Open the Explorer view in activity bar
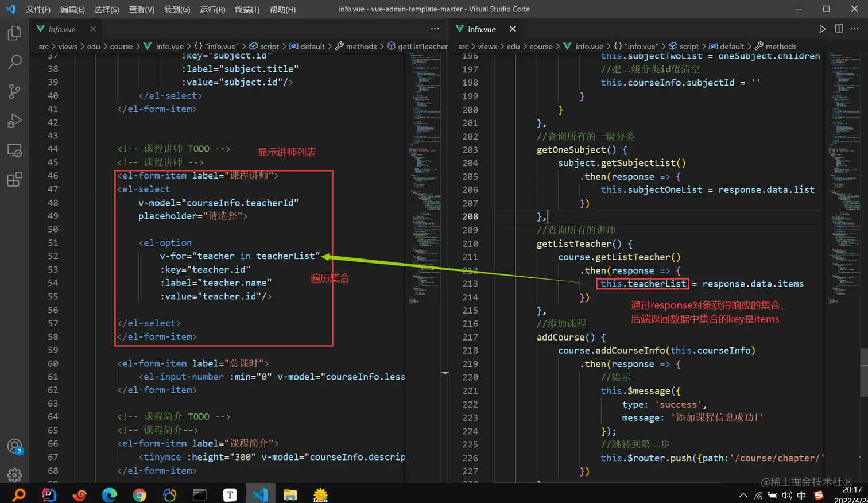 [14, 33]
